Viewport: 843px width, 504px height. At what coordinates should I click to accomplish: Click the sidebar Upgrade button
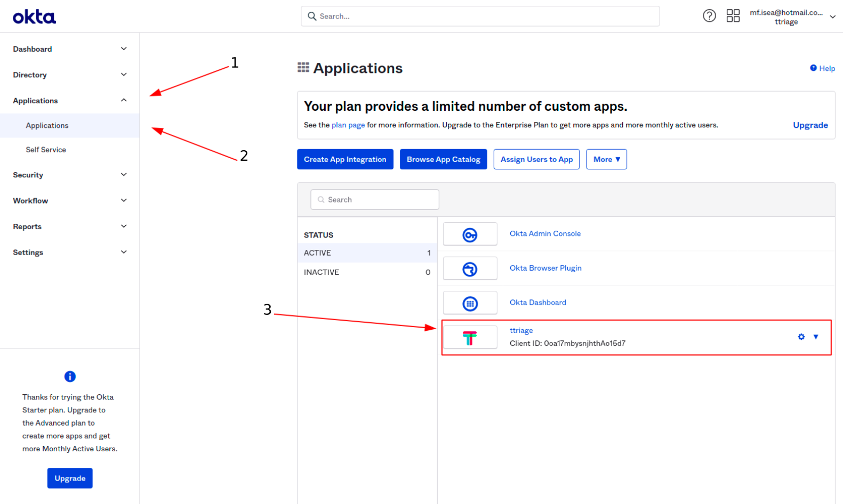click(x=70, y=478)
